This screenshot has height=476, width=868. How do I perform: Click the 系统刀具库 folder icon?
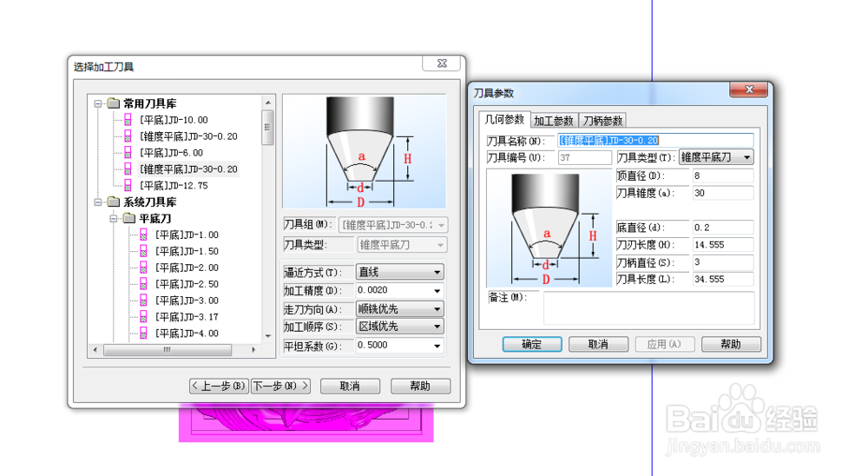(x=114, y=202)
